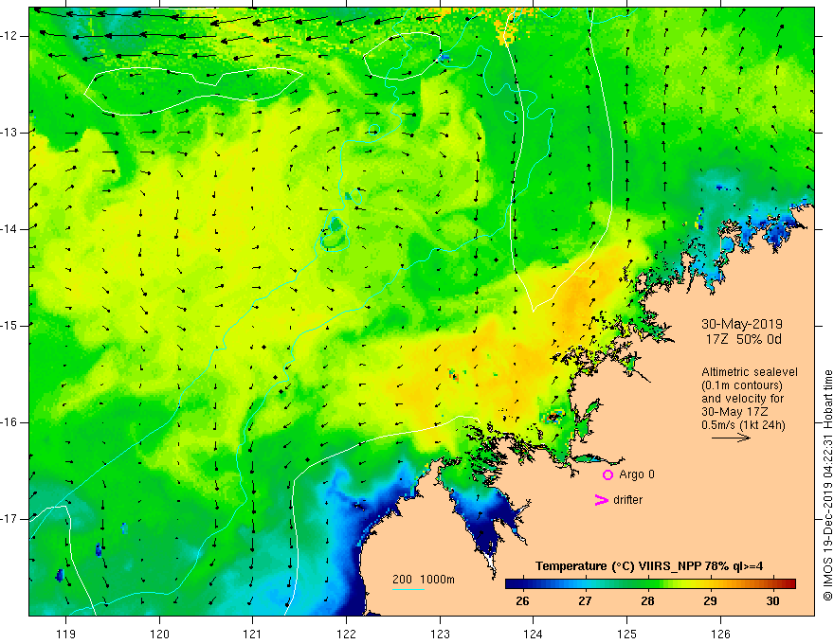This screenshot has width=834, height=644.
Task: Click latitude axis label -16
Action: click(9, 422)
